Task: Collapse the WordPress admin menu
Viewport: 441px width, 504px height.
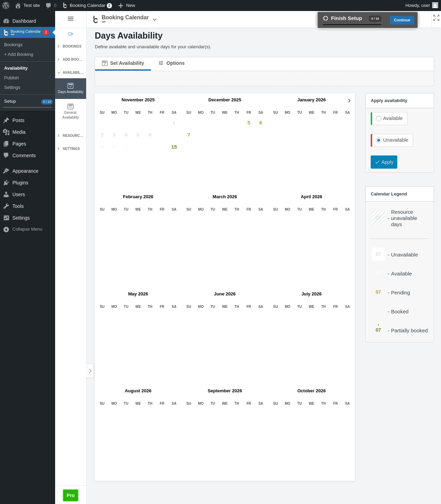Action: 28,229
